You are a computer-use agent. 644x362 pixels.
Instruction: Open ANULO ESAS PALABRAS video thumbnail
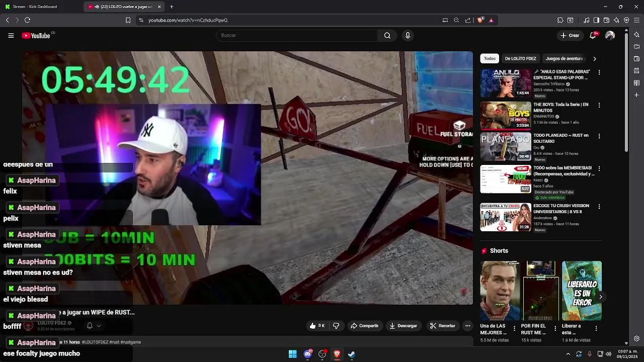click(x=505, y=83)
